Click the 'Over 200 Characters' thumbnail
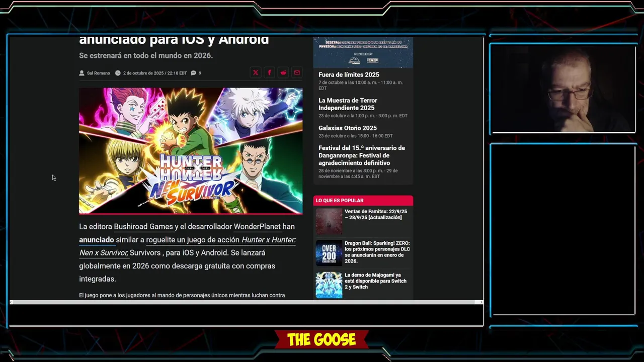 (329, 253)
